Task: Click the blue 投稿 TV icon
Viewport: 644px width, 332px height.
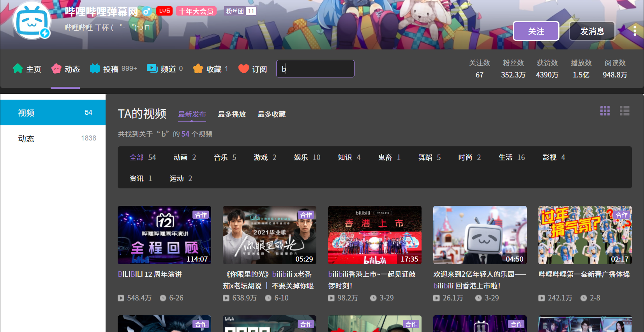Action: tap(95, 69)
